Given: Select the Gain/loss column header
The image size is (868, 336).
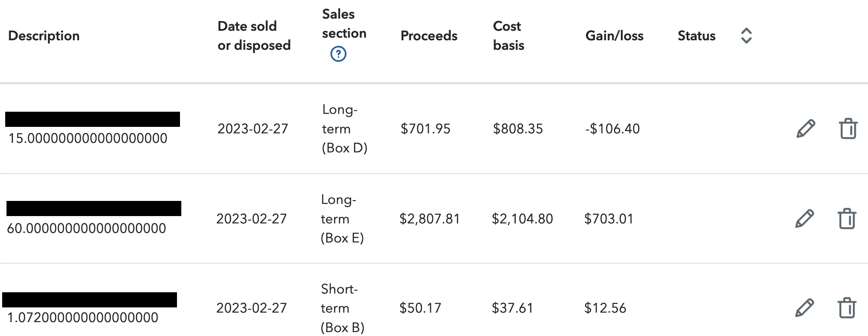Looking at the screenshot, I should (x=614, y=36).
